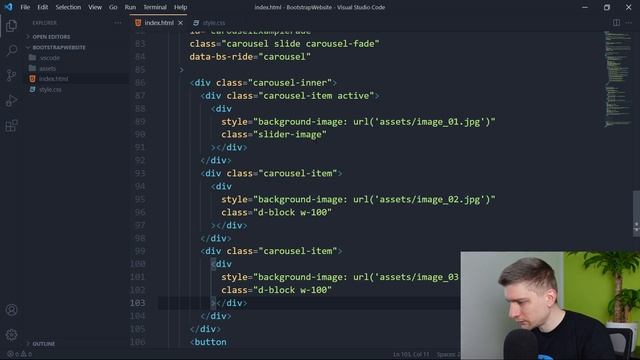640x360 pixels.
Task: Minimize the VS Code window
Action: [585, 7]
